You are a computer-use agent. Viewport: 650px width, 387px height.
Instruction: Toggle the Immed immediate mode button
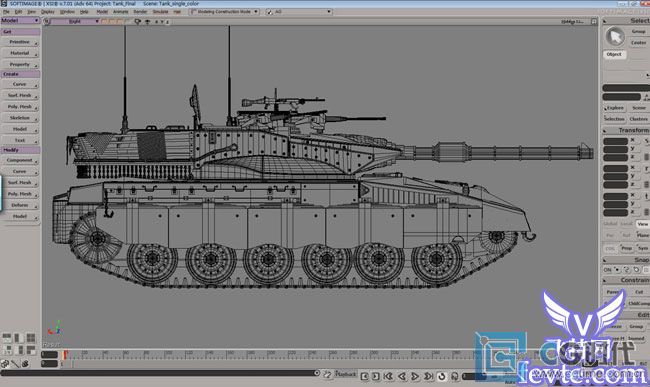point(636,338)
